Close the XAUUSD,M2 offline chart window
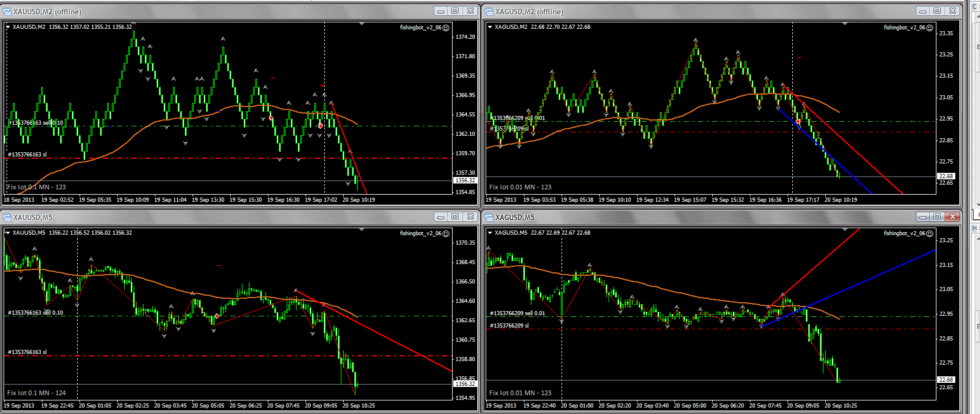The image size is (980, 414). point(470,11)
